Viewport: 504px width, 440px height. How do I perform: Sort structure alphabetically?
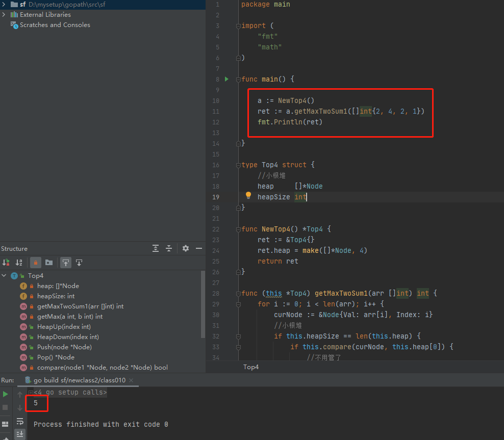19,263
